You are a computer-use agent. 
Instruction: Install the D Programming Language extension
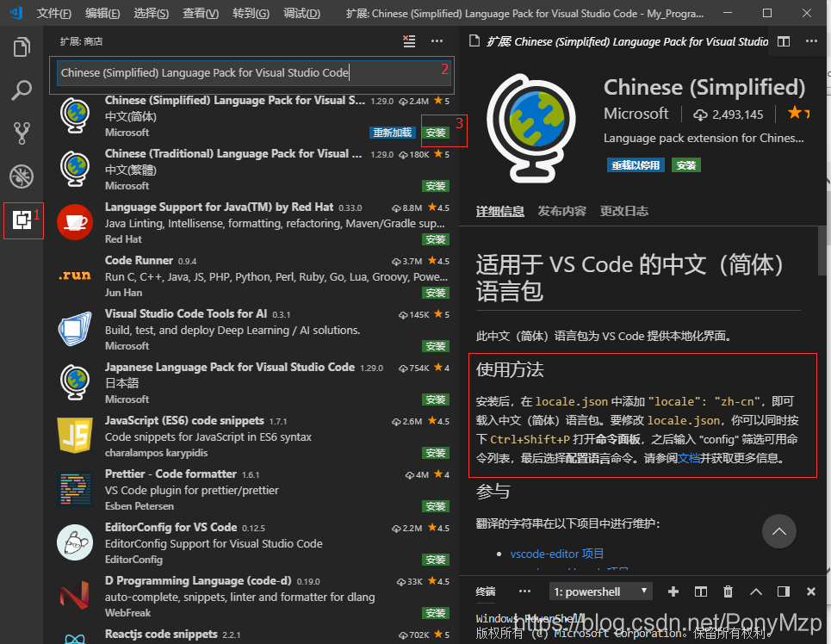pyautogui.click(x=436, y=613)
